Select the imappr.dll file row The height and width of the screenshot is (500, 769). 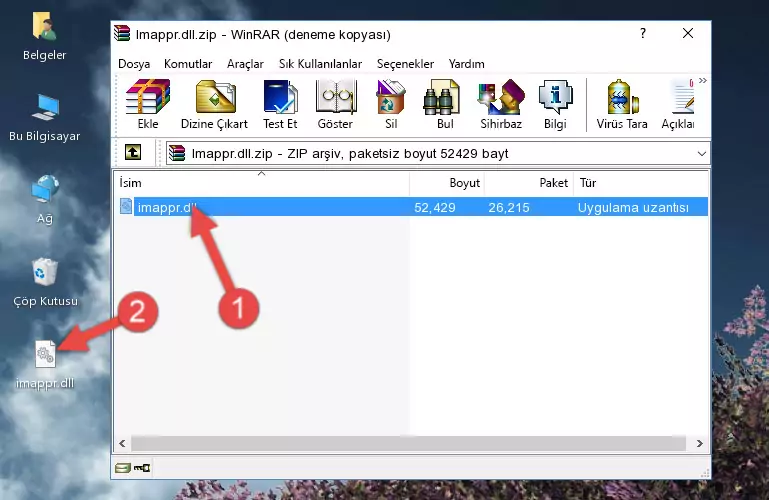(x=413, y=207)
